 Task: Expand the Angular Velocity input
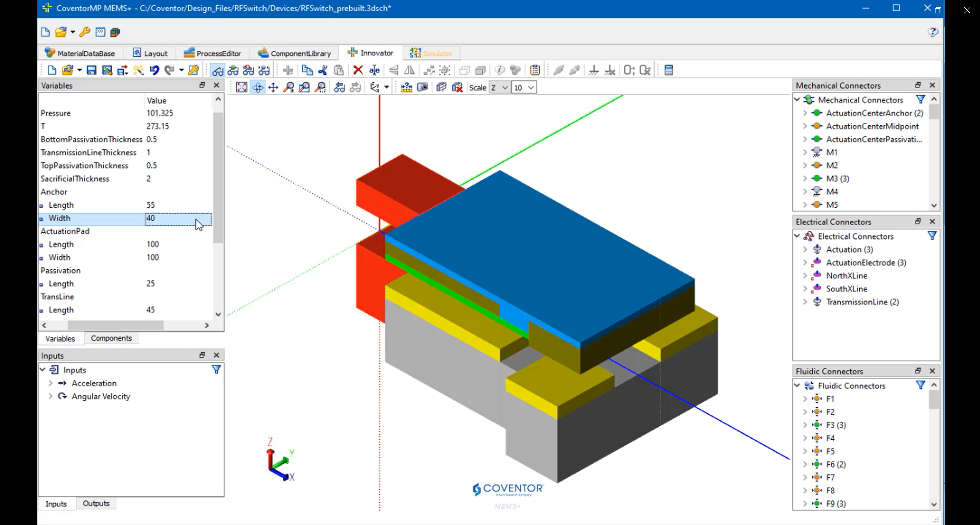[x=51, y=396]
